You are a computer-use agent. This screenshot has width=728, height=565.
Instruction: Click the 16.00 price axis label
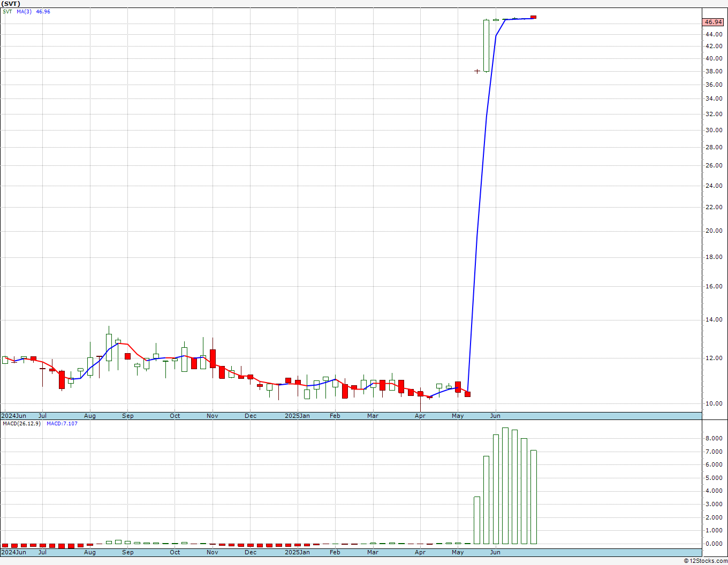[x=713, y=287]
